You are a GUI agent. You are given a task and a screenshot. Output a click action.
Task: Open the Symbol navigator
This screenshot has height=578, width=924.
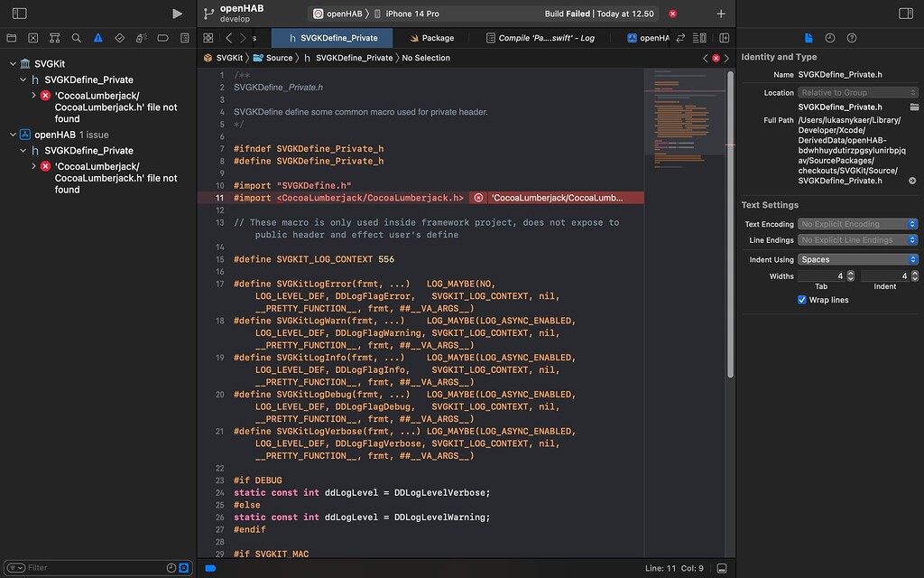(x=54, y=37)
